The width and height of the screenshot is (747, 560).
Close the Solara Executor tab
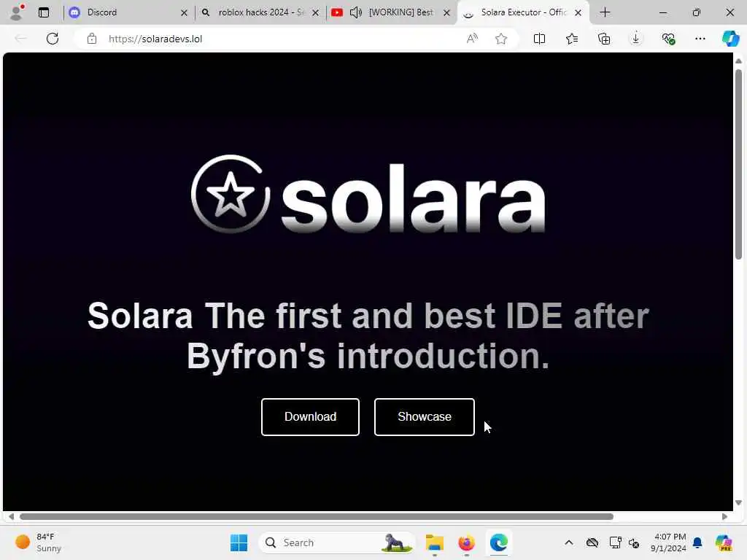point(578,13)
